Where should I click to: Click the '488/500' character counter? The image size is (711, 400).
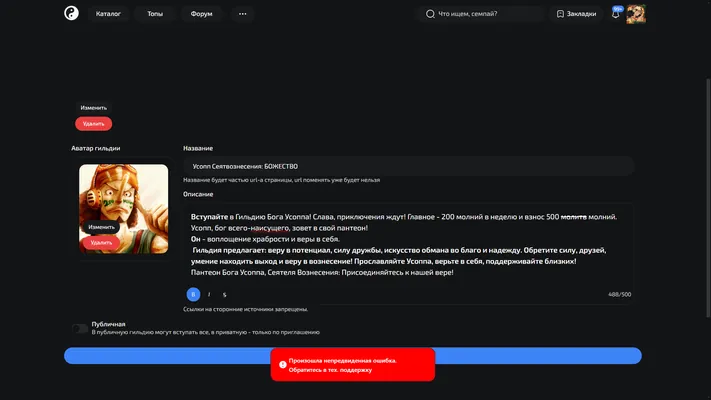point(619,294)
